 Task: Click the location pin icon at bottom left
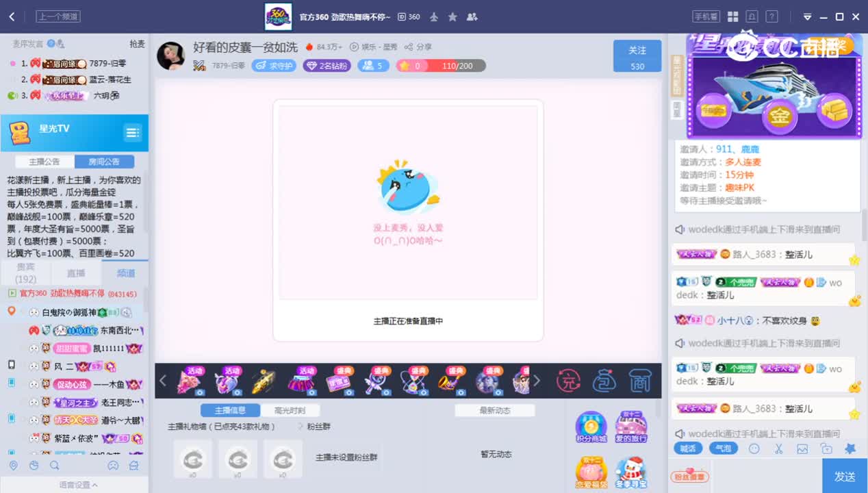[13, 466]
